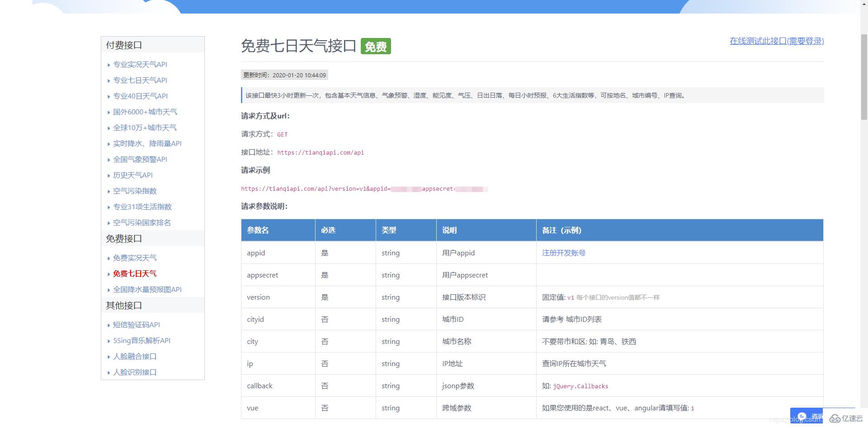Click the GET request method text
This screenshot has width=868, height=428.
pyautogui.click(x=282, y=134)
